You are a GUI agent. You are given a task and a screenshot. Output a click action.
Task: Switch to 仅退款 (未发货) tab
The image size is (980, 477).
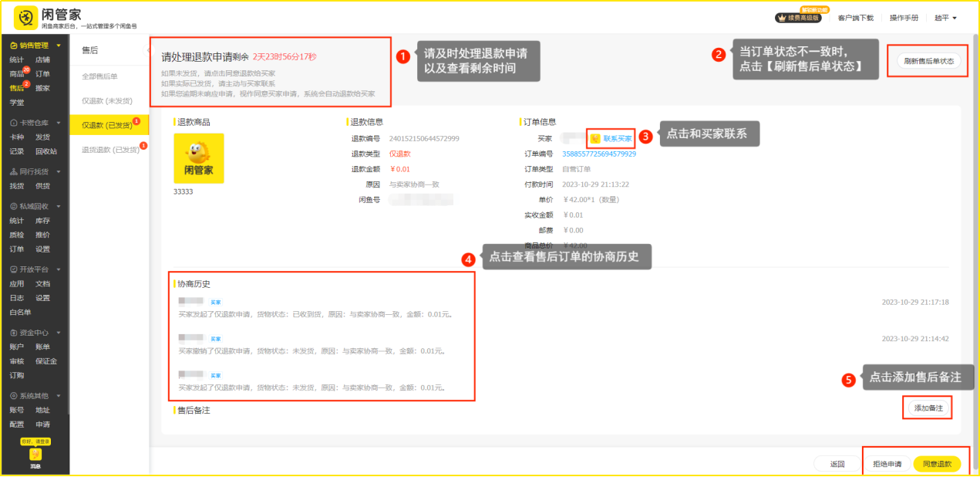click(x=106, y=100)
